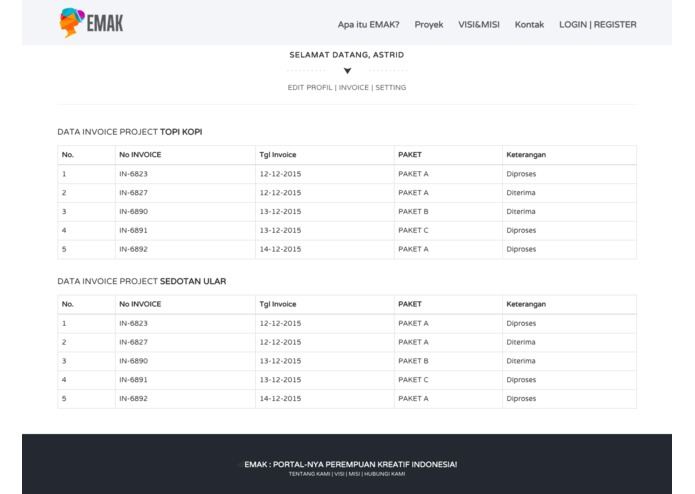Screen dimensions: 695x494
Task: Click HUBUNGI KAMI in the footer
Action: pyautogui.click(x=384, y=474)
